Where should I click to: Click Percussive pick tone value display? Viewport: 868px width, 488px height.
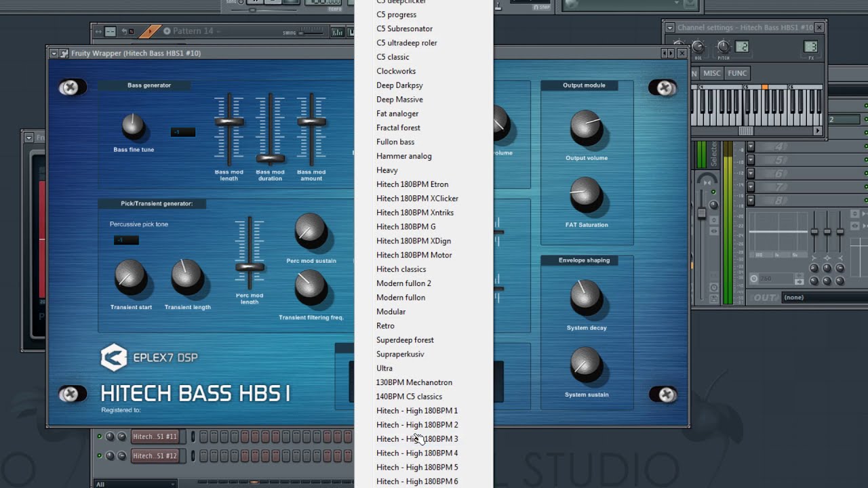point(126,240)
